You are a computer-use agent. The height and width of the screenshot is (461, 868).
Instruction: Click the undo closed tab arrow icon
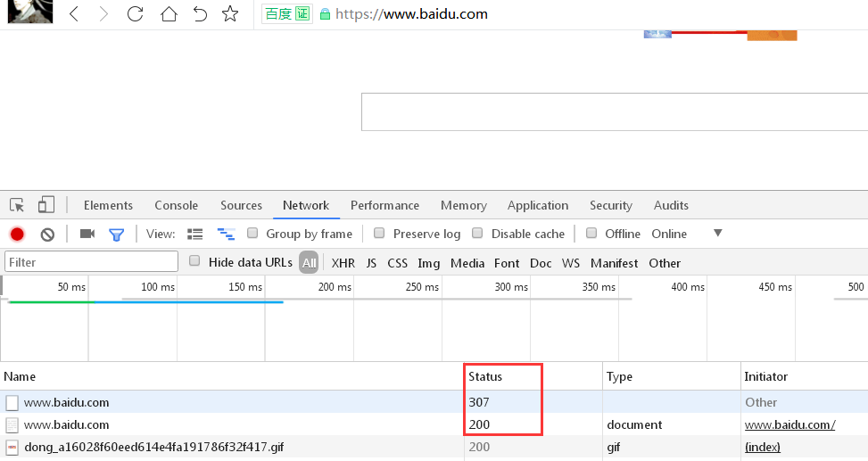pyautogui.click(x=200, y=13)
